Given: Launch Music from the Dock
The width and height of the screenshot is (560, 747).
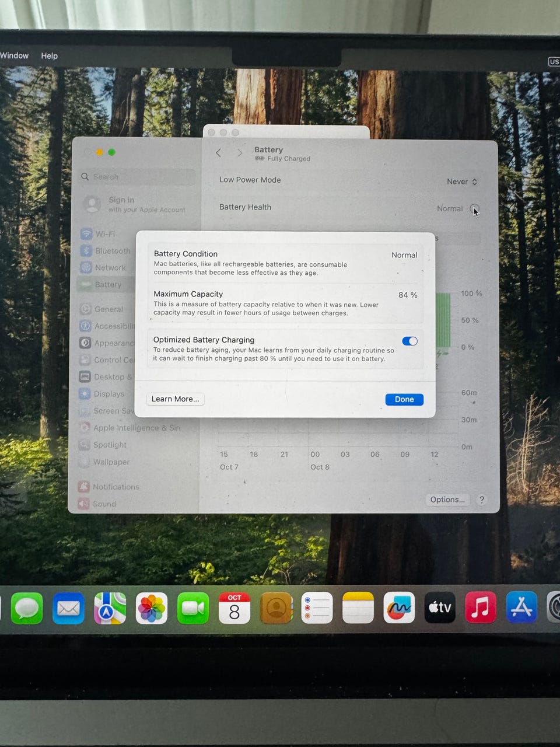Looking at the screenshot, I should click(481, 608).
